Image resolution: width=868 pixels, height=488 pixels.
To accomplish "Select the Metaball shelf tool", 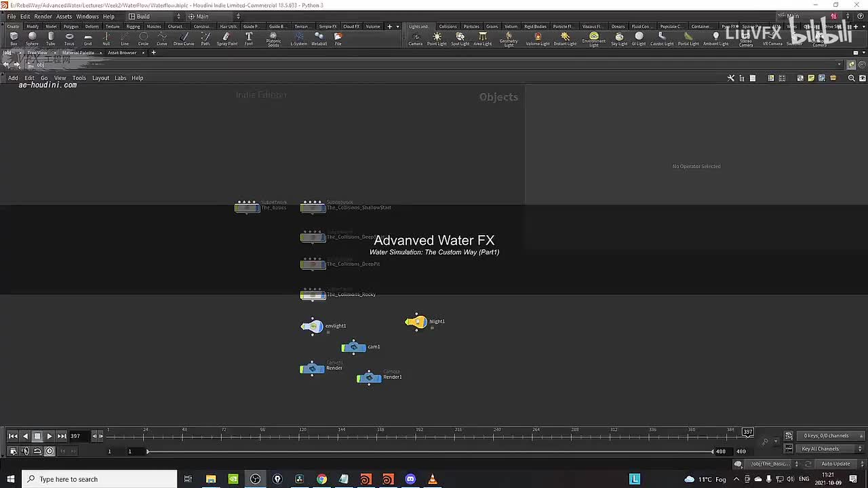I will tap(319, 39).
